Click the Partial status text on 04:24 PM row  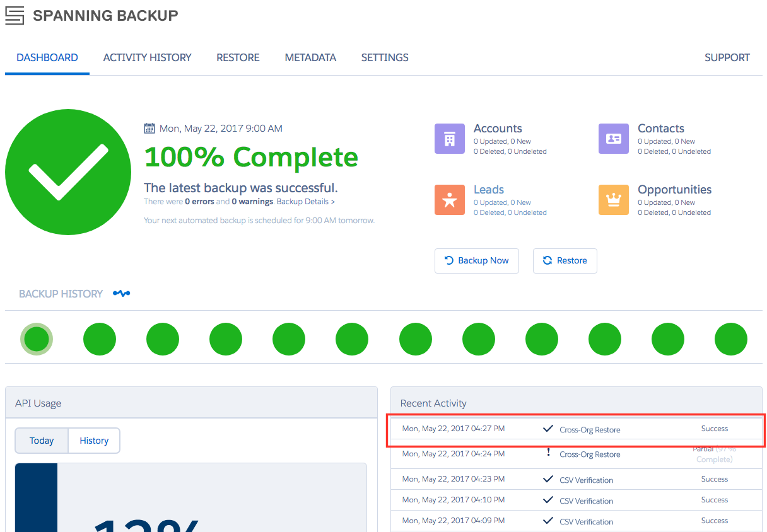[715, 454]
